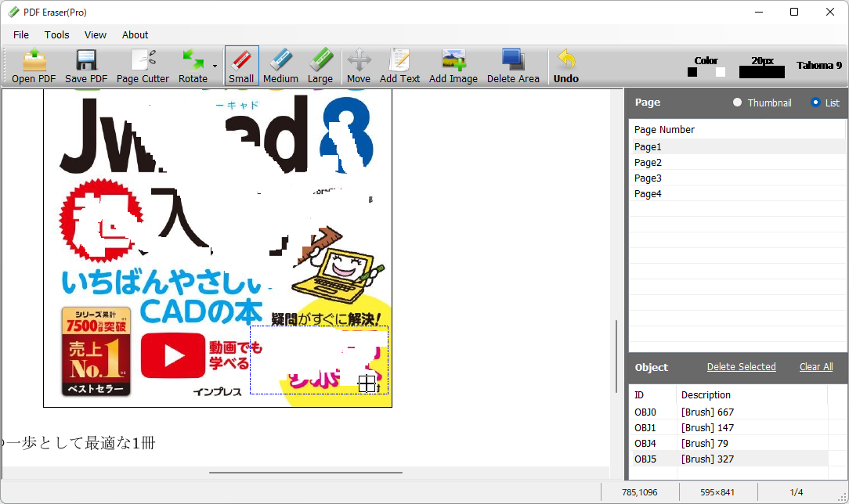Select the Add Text tool

click(x=399, y=66)
